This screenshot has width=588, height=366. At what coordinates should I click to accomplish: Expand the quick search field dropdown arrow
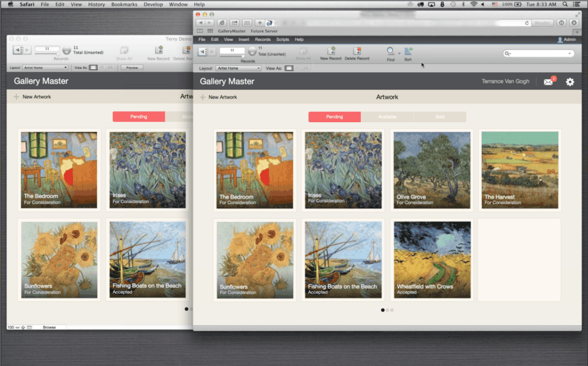coord(570,53)
